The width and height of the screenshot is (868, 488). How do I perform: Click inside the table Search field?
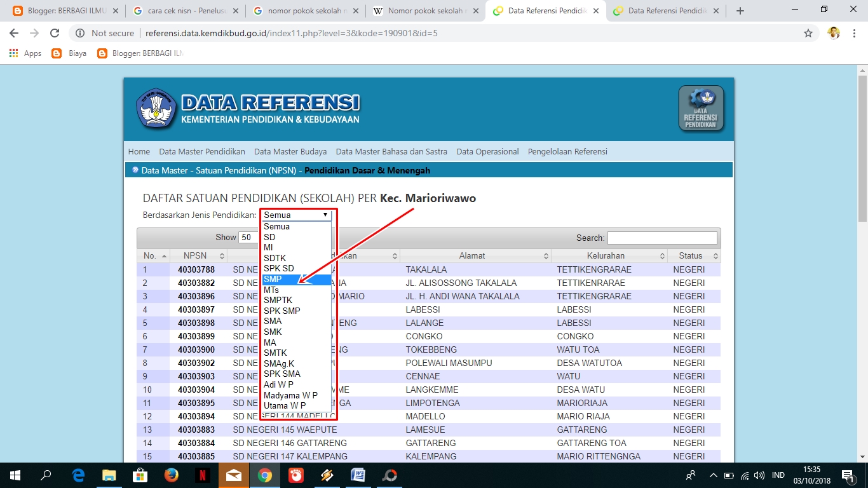[662, 237]
